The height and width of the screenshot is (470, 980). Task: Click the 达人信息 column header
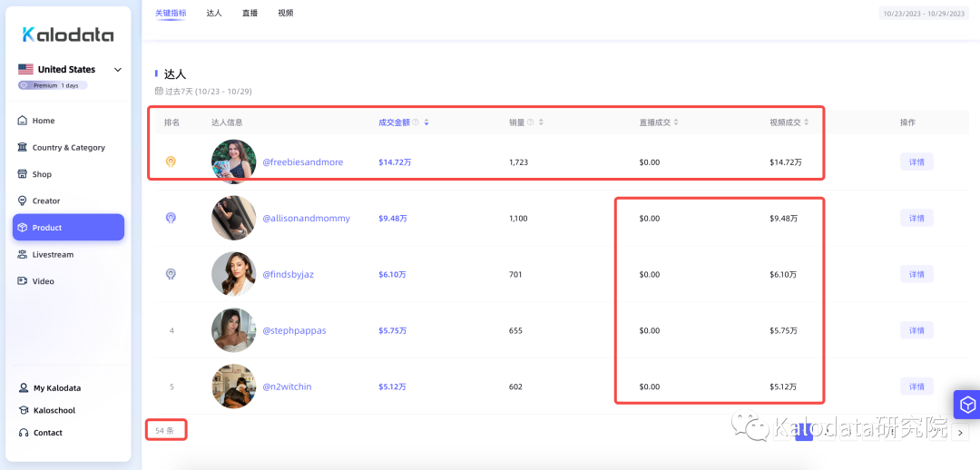[x=227, y=122]
